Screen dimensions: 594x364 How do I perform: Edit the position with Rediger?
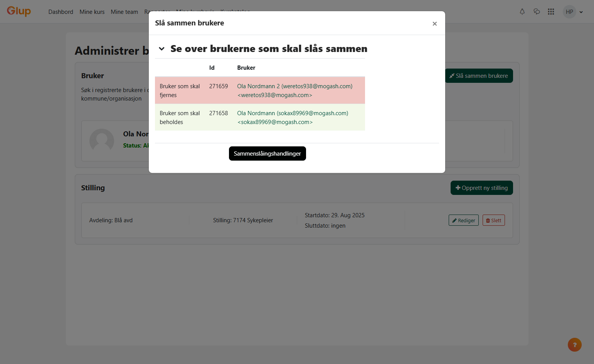point(464,220)
